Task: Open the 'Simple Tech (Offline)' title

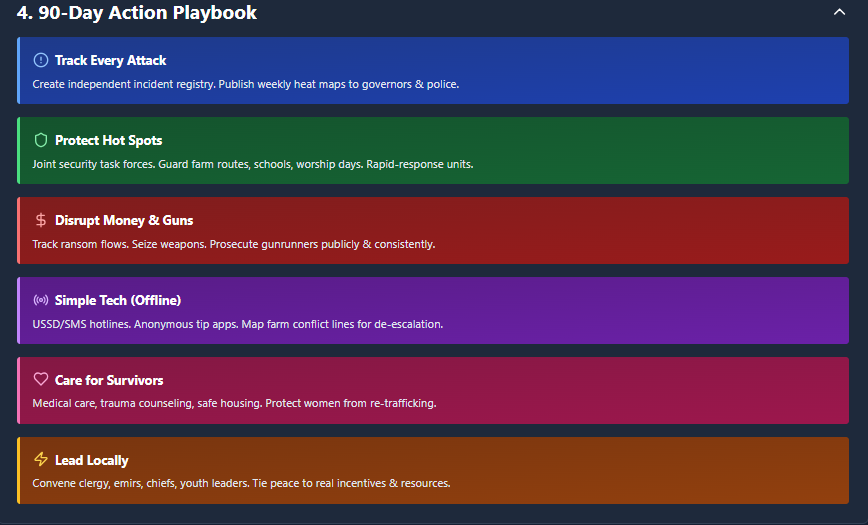Action: [x=118, y=300]
